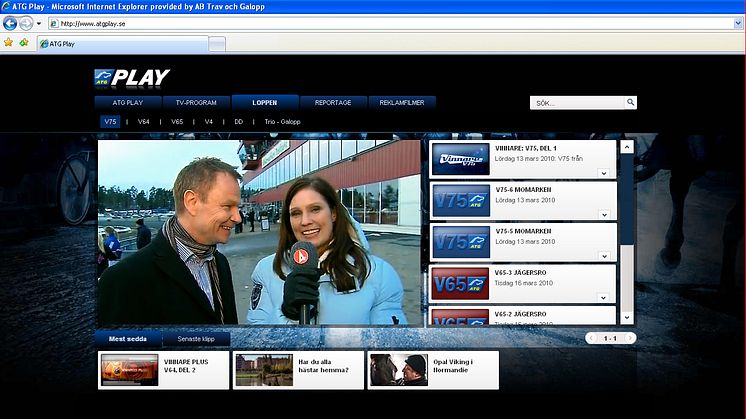Click the V65-2 JÄGERSRO title
The image size is (746, 419).
pos(520,314)
